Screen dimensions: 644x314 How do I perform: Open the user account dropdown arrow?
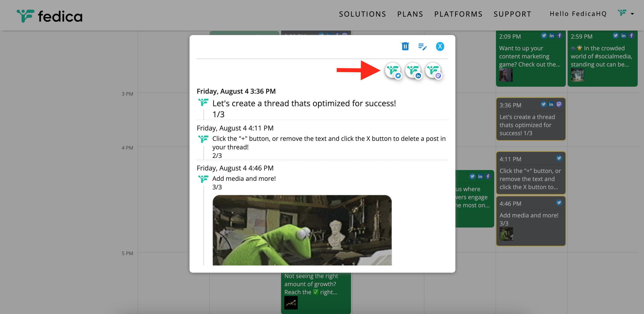[632, 14]
